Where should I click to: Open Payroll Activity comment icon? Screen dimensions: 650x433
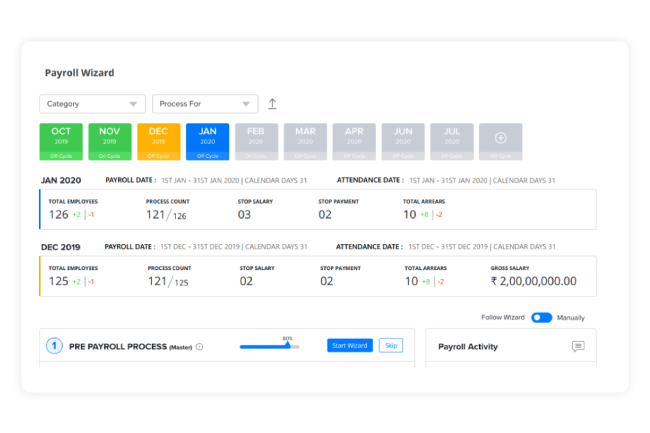click(x=578, y=346)
